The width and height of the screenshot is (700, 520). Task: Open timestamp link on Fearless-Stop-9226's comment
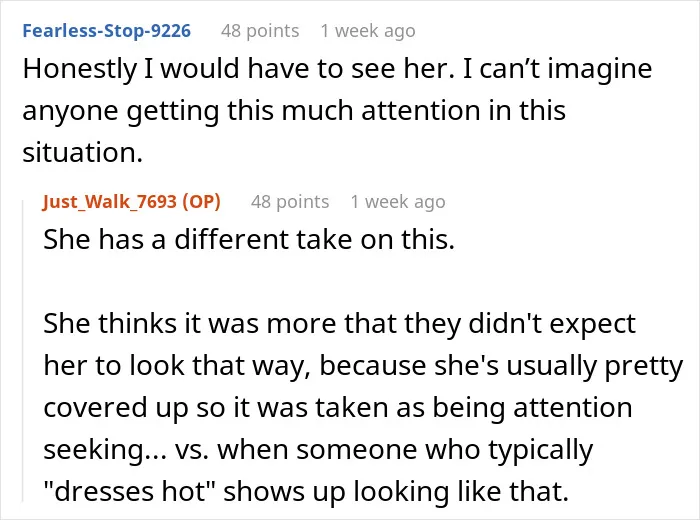[368, 31]
